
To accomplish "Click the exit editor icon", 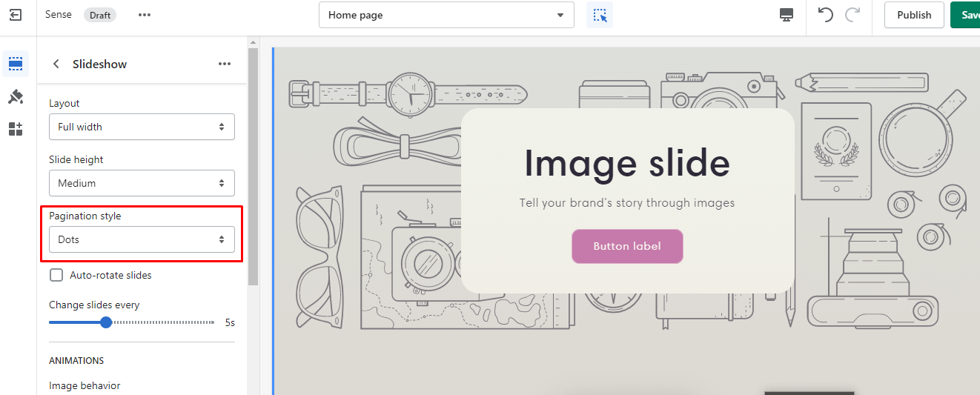I will tap(16, 15).
